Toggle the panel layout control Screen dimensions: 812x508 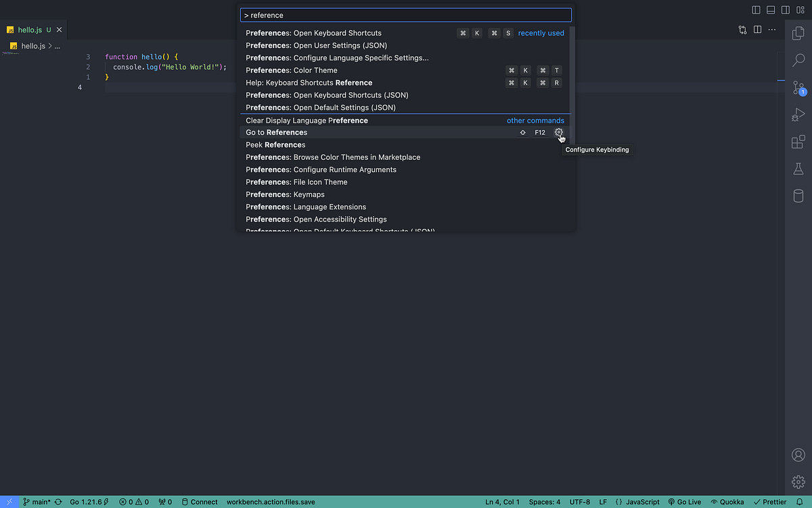tap(770, 9)
